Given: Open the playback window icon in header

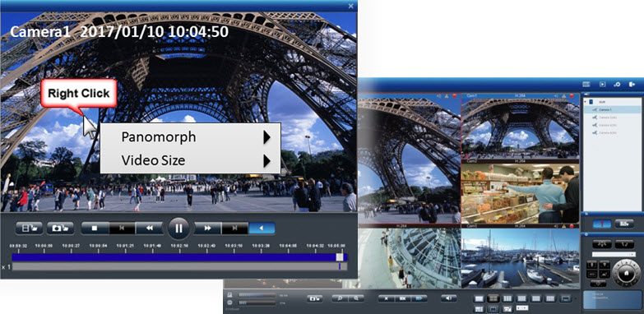Looking at the screenshot, I should pos(603,84).
